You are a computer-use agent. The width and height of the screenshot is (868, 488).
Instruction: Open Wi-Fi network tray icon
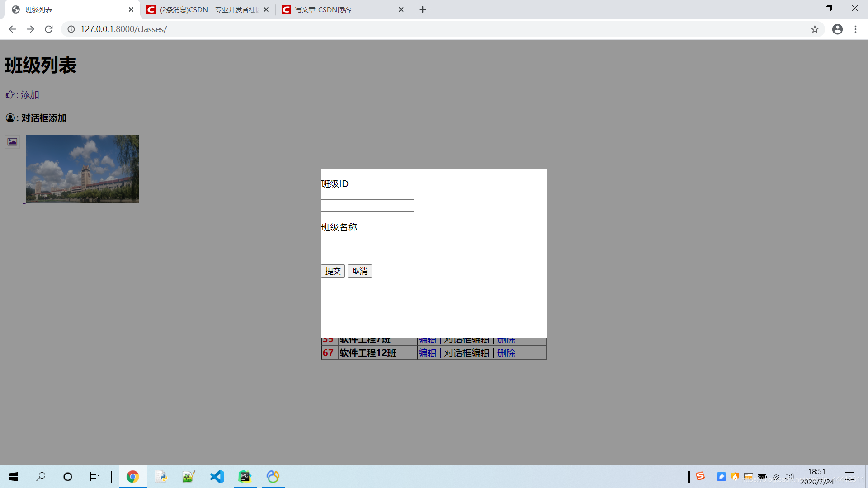tap(776, 477)
